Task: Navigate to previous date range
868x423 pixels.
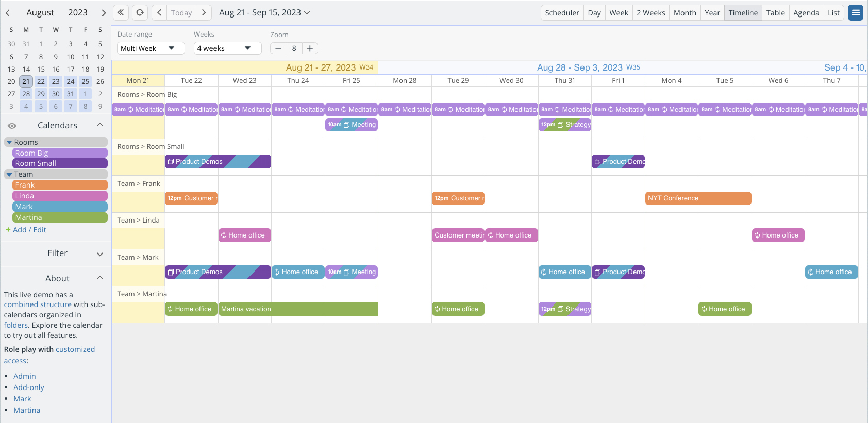Action: 159,12
